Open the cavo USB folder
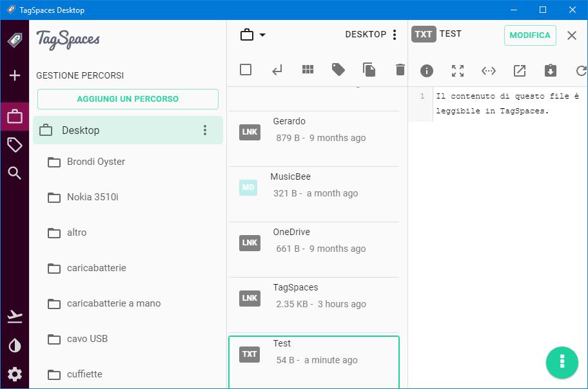This screenshot has height=389, width=588. pos(128,339)
